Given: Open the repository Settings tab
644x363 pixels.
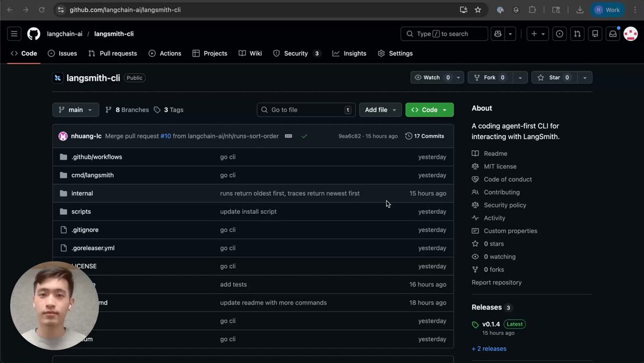Looking at the screenshot, I should [395, 53].
